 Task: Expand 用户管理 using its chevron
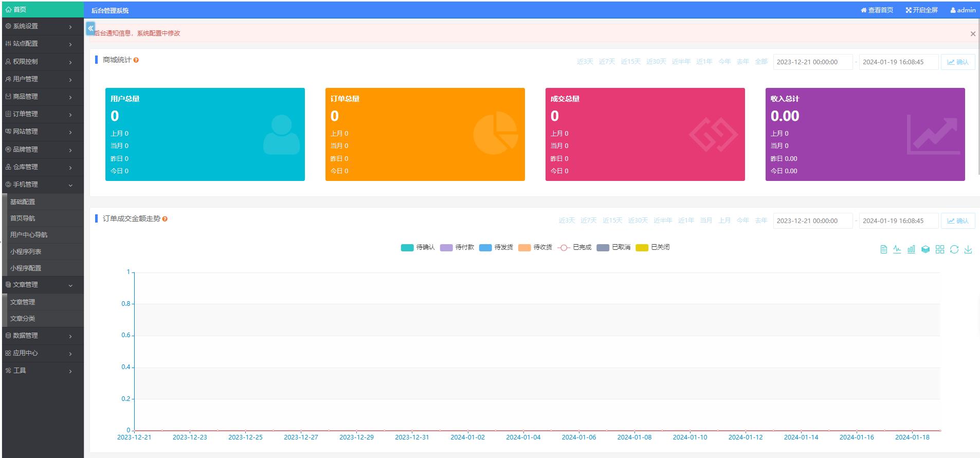pos(70,80)
